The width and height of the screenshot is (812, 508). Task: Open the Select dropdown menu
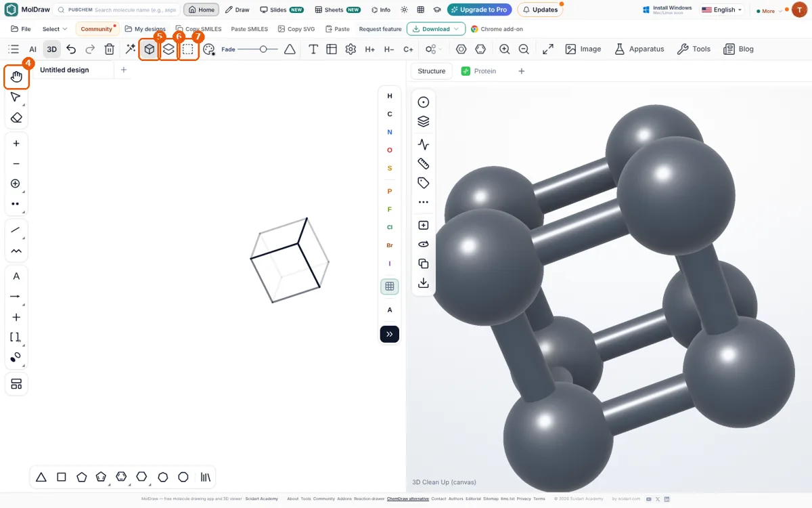[55, 29]
